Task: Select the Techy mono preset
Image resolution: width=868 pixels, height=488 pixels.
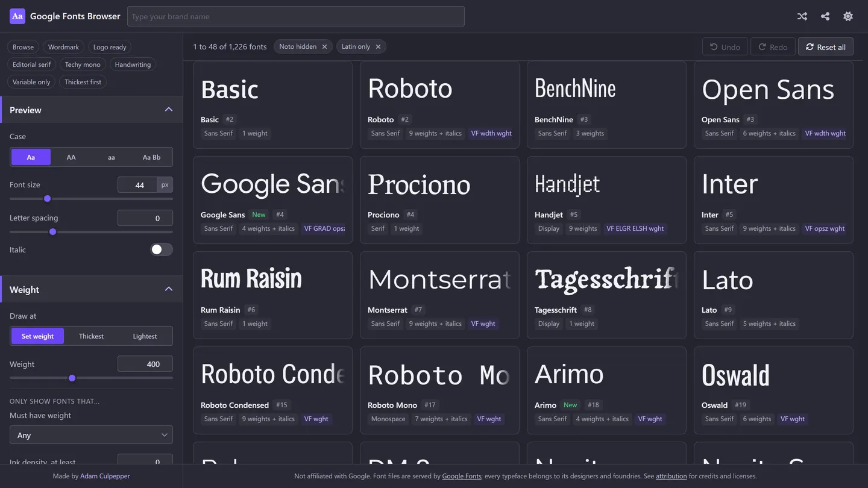Action: coord(83,64)
